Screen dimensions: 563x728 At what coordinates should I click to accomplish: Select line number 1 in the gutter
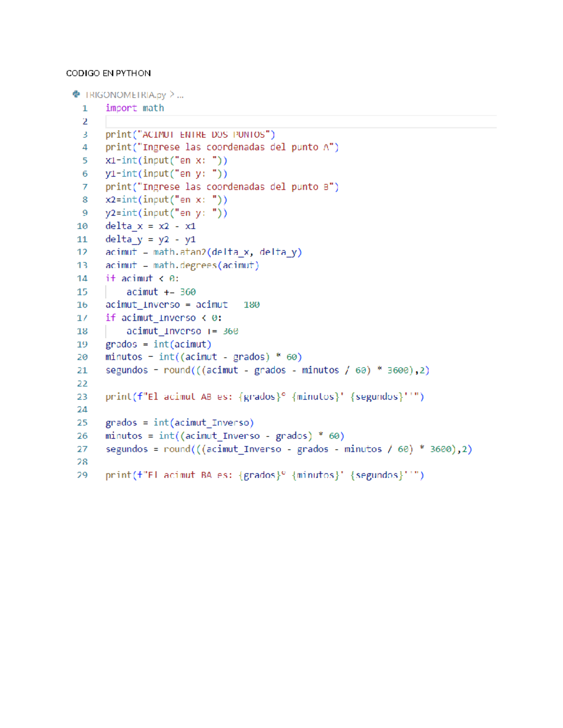tap(85, 108)
